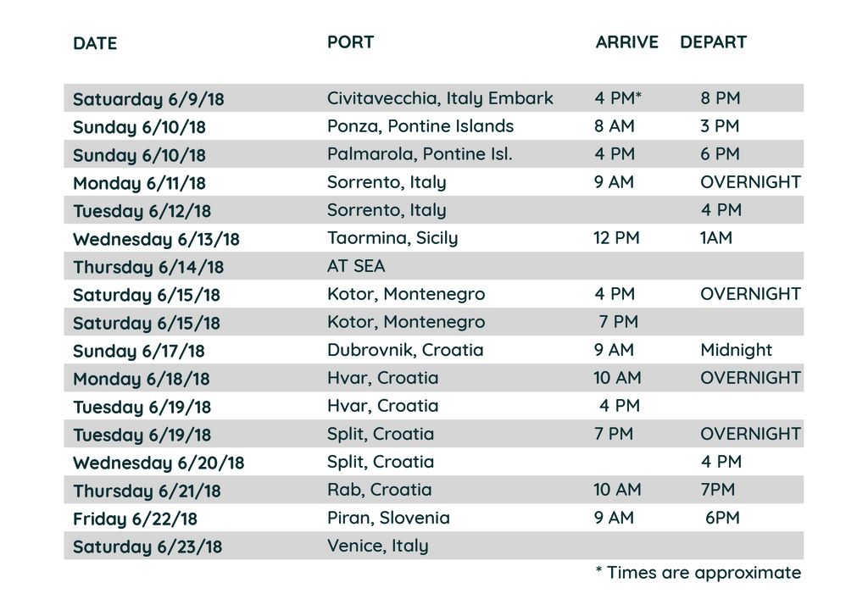Click the DATE column header
The height and width of the screenshot is (616, 868).
[x=95, y=43]
